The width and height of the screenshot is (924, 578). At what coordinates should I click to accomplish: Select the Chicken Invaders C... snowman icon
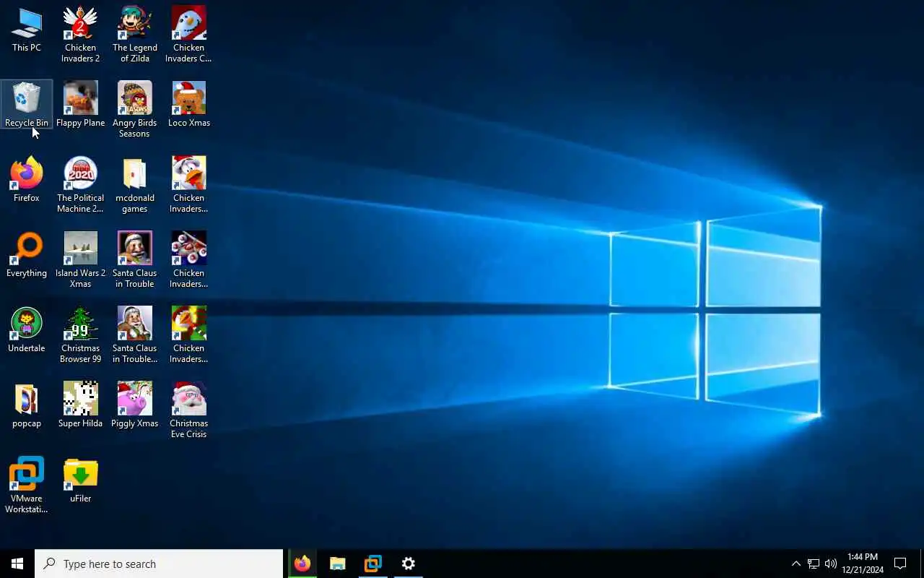pyautogui.click(x=188, y=35)
